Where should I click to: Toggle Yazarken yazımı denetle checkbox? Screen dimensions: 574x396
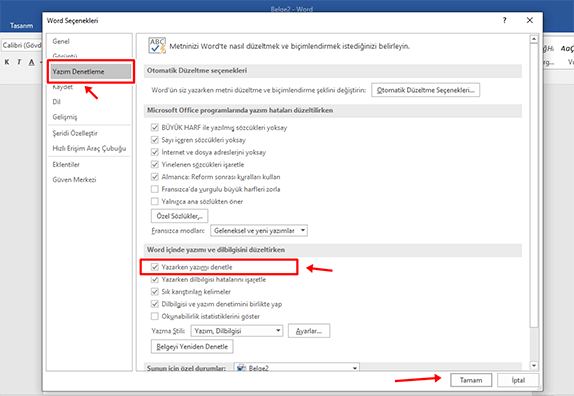coord(155,267)
